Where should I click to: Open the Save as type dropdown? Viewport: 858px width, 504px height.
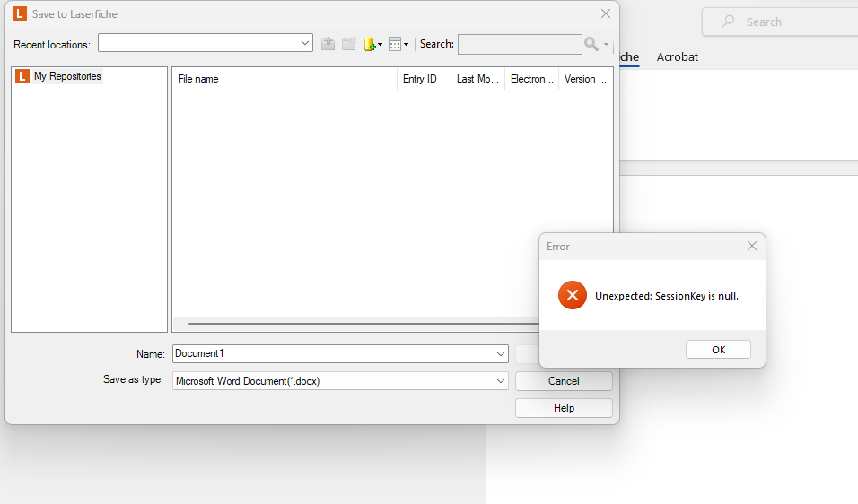(500, 380)
